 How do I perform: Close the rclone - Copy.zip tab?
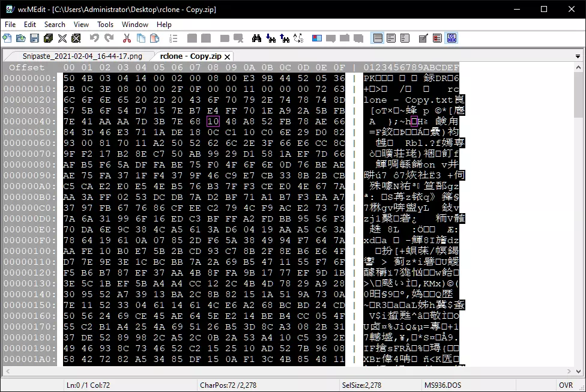[x=227, y=57]
